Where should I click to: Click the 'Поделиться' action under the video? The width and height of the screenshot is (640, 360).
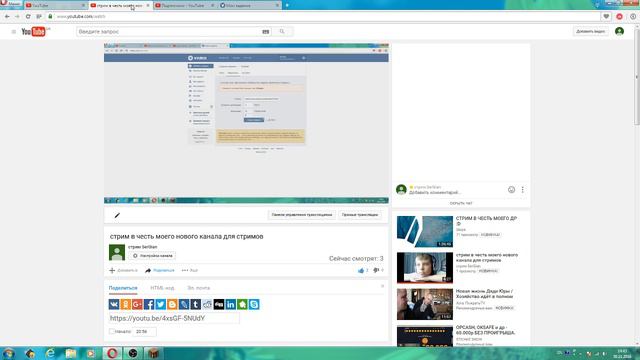click(x=160, y=270)
